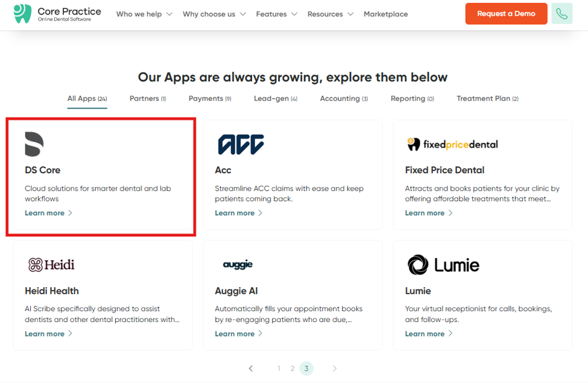Click 'Streamline ACC claims with ease' description

[x=289, y=194]
